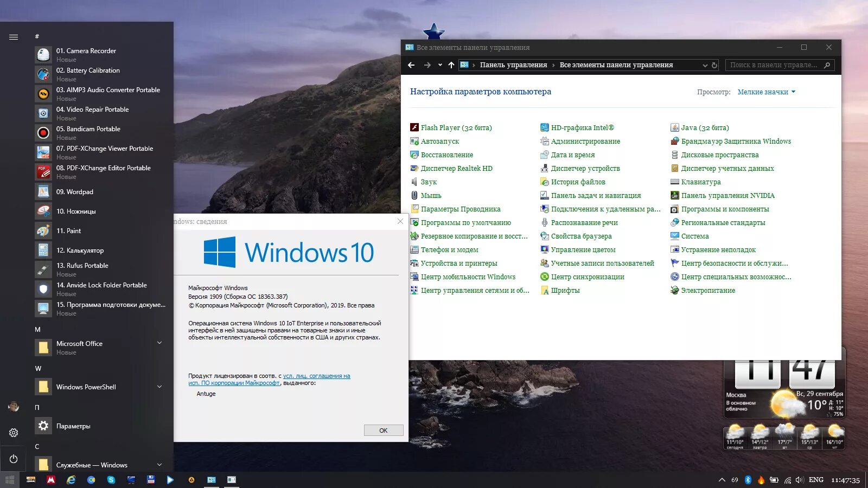Open the Просмотр view mode dropdown

click(766, 92)
